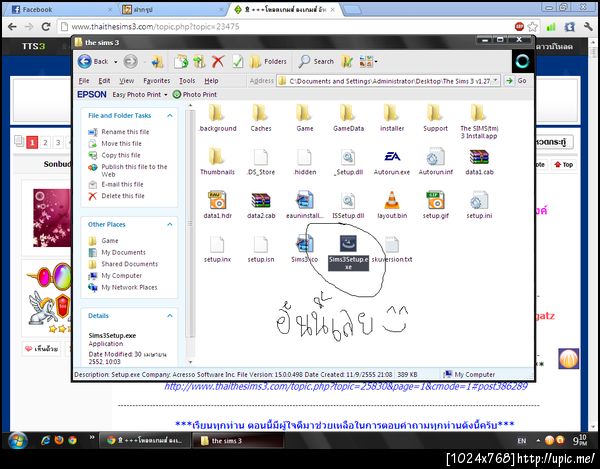Click the Explorer address path field
Image resolution: width=600 pixels, height=469 pixels.
tap(384, 81)
